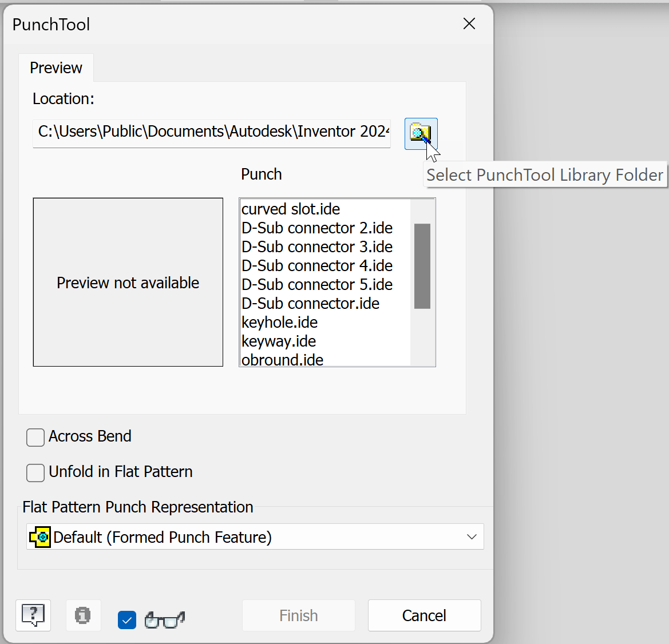This screenshot has width=669, height=644.
Task: Enable the Across Bend checkbox
Action: coord(35,437)
